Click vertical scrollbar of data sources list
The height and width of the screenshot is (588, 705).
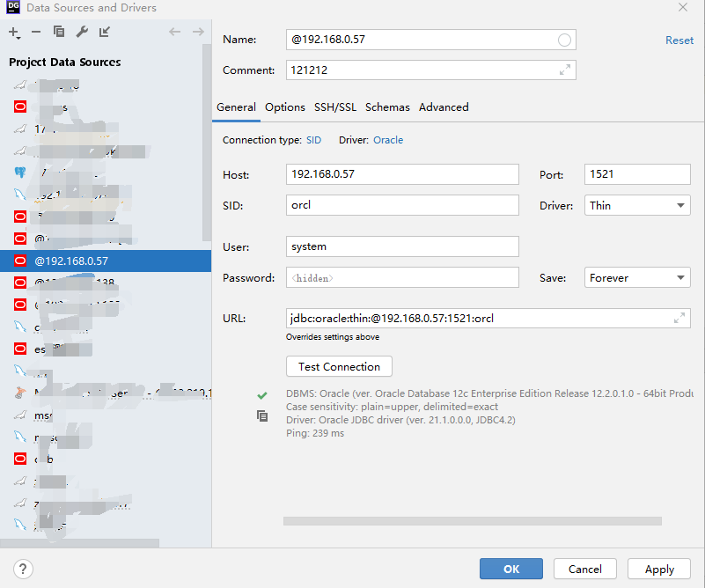206,143
